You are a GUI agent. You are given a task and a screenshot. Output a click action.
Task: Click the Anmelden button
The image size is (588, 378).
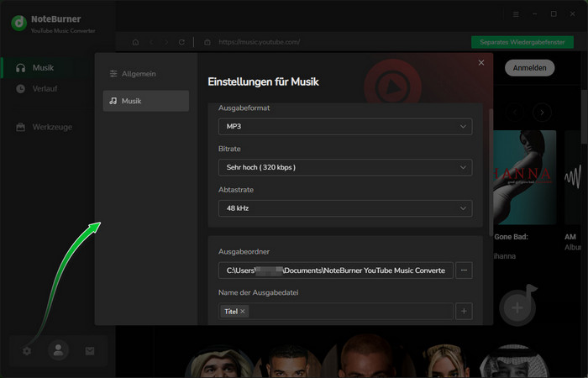point(530,67)
